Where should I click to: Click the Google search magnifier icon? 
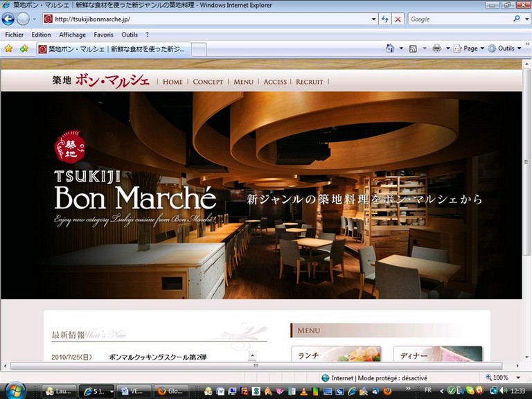(x=517, y=19)
